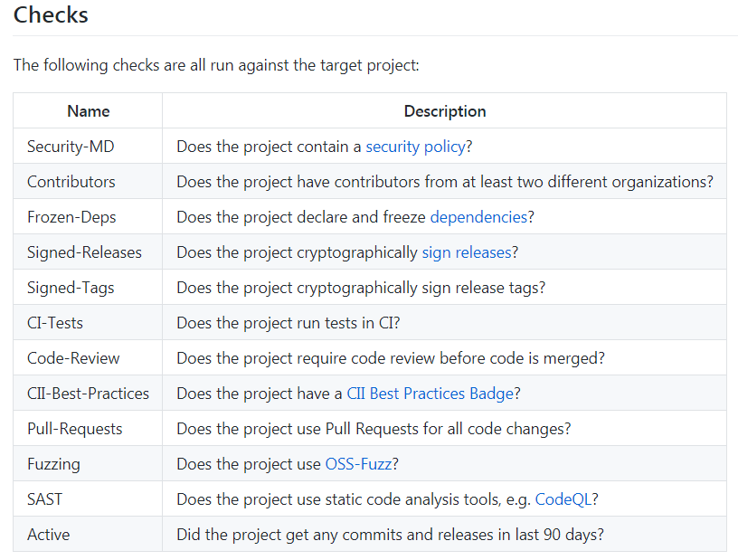Visit the CII Best Practices Badge link
This screenshot has width=738, height=560.
[430, 394]
